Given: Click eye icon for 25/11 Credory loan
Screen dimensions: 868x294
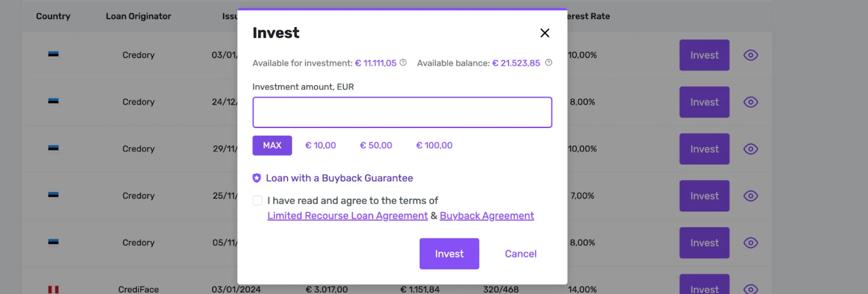Looking at the screenshot, I should point(750,196).
